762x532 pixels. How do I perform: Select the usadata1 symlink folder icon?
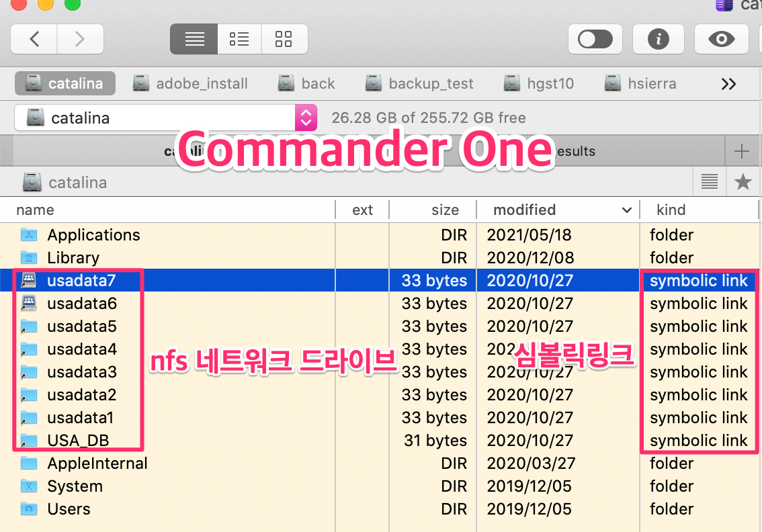29,417
